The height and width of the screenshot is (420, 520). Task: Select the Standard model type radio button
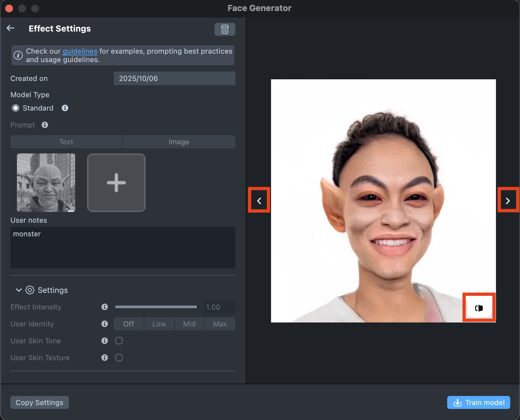(x=16, y=108)
